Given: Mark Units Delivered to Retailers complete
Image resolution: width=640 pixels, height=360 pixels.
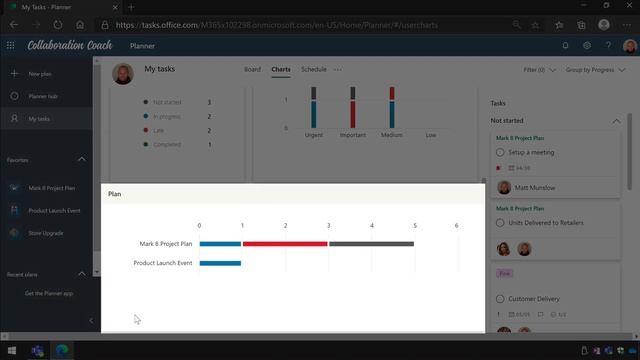Looking at the screenshot, I should 500,223.
